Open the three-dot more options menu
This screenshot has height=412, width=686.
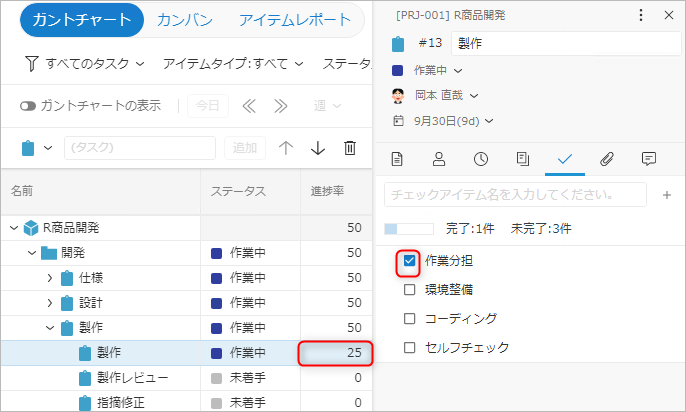642,15
